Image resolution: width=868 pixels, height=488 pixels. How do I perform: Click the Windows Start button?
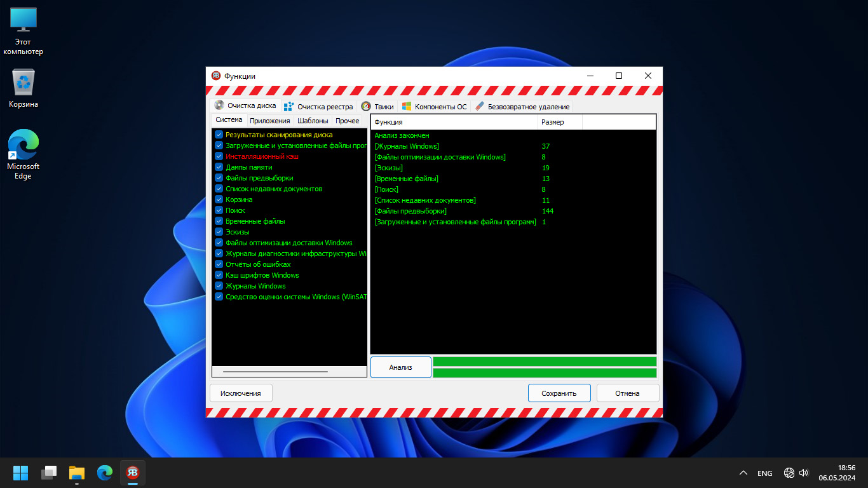click(x=21, y=473)
